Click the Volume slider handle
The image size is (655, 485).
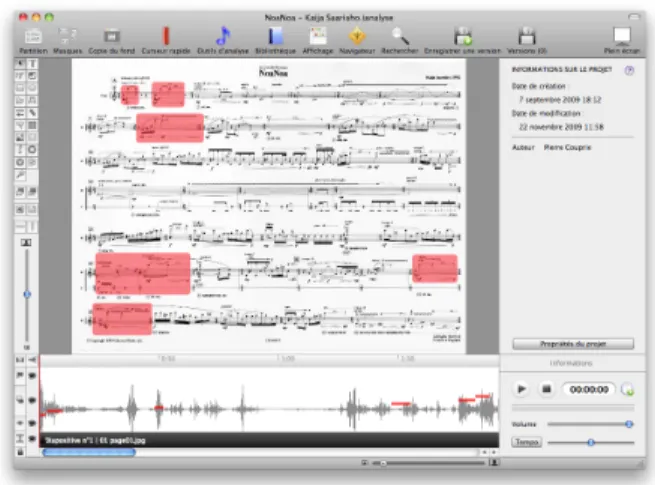click(x=629, y=424)
